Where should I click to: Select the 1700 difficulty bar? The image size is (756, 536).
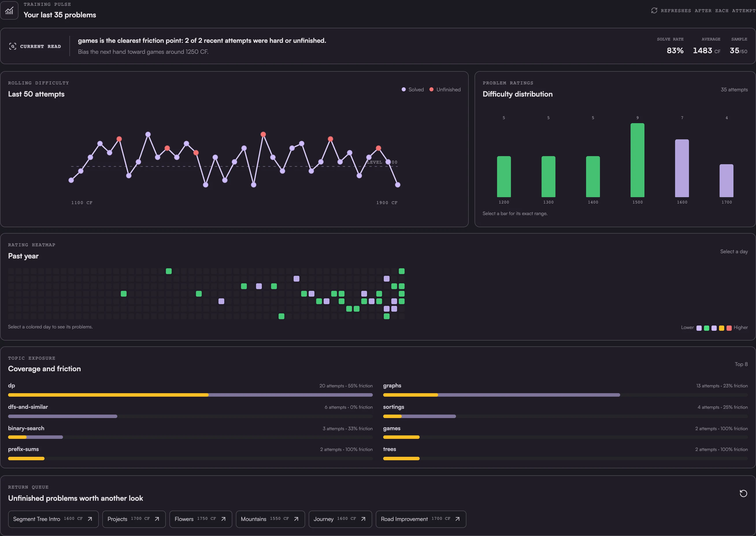coord(726,180)
